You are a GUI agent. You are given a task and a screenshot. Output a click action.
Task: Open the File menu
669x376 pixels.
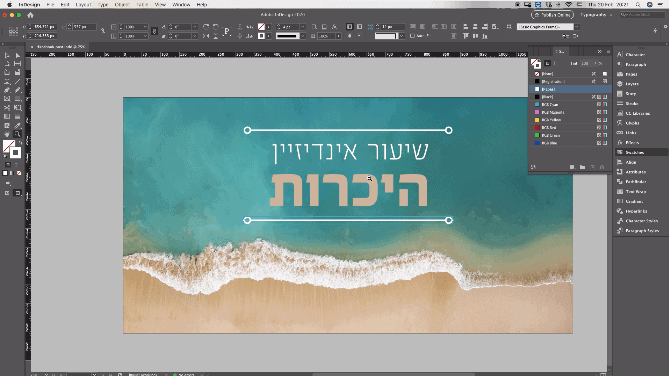click(x=50, y=4)
